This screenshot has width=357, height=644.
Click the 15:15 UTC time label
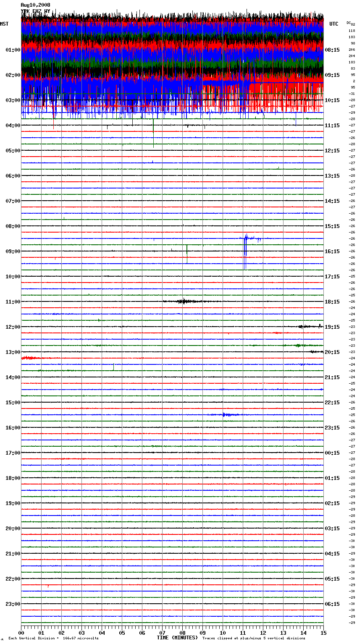332,226
